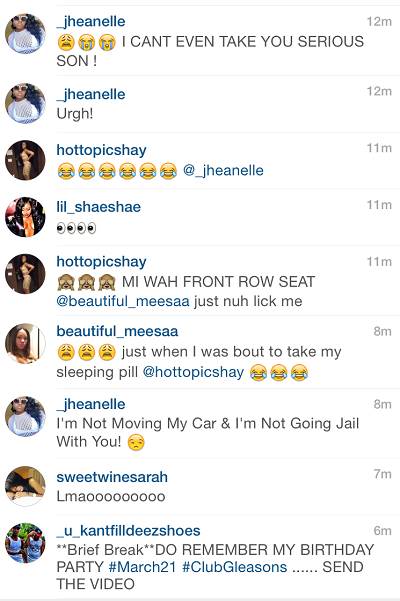Tap _jheanelle username above 'Not Moving My Car'
400x601 pixels.
[91, 404]
